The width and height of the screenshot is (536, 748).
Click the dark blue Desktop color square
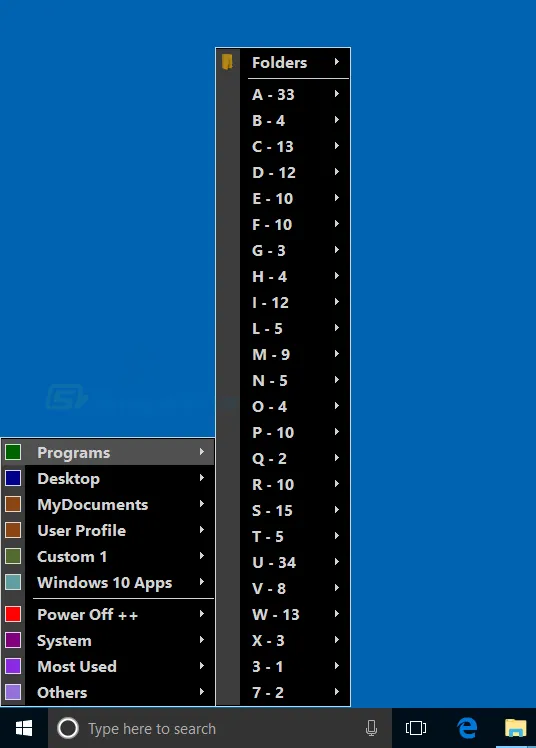13,478
